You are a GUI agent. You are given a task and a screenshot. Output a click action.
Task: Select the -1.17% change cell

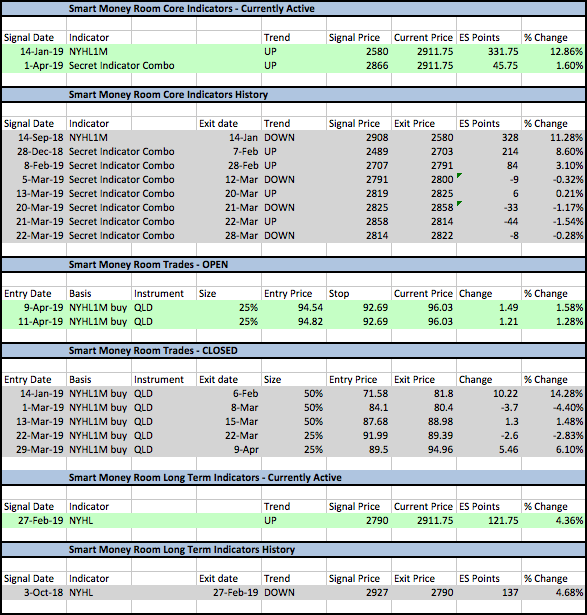tap(568, 207)
